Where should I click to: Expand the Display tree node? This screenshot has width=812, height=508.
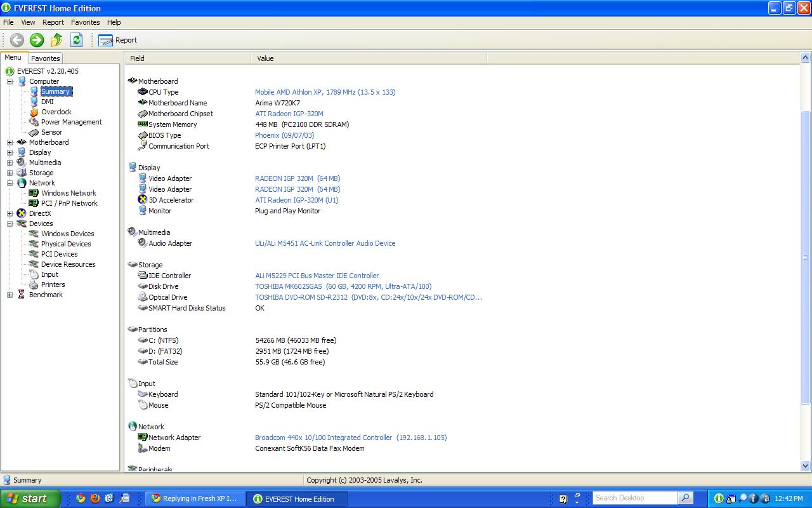[10, 152]
